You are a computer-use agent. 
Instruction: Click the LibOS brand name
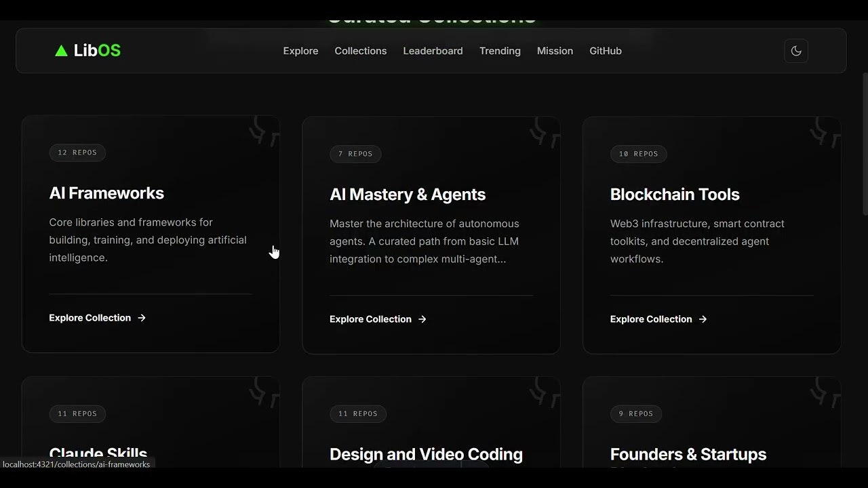97,51
